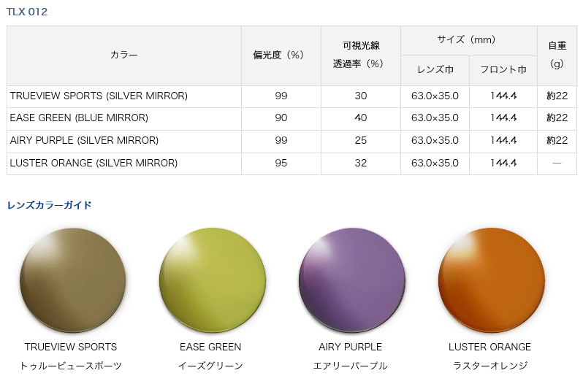Select the LUSTER ORANGE lens swatch
This screenshot has height=392, width=583.
click(x=492, y=280)
